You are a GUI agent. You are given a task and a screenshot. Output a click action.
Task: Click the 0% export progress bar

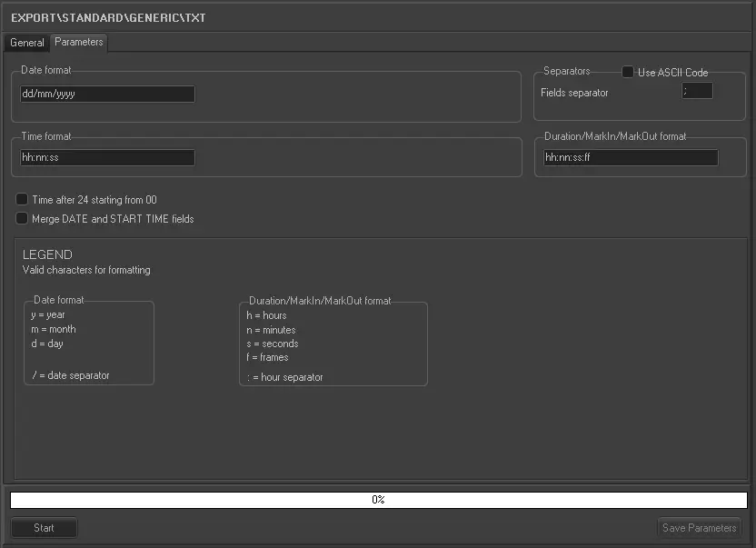[378, 500]
